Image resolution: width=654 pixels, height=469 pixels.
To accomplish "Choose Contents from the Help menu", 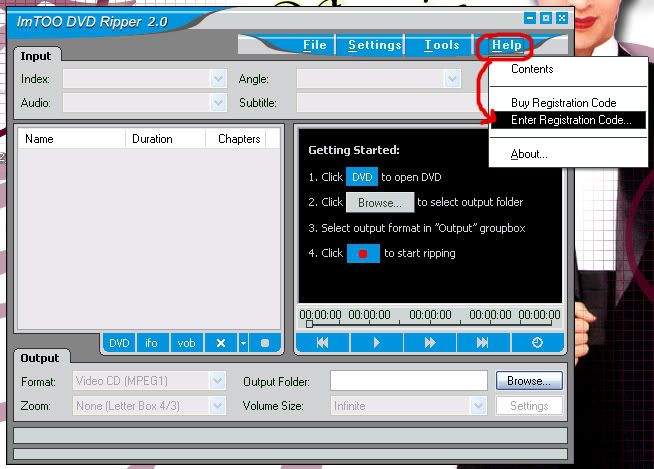I will click(532, 69).
